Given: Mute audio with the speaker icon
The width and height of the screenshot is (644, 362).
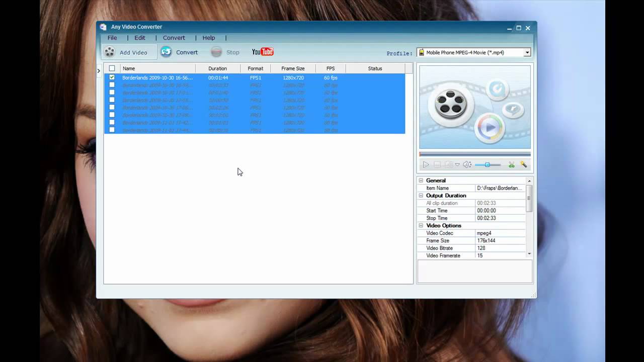Looking at the screenshot, I should 466,164.
